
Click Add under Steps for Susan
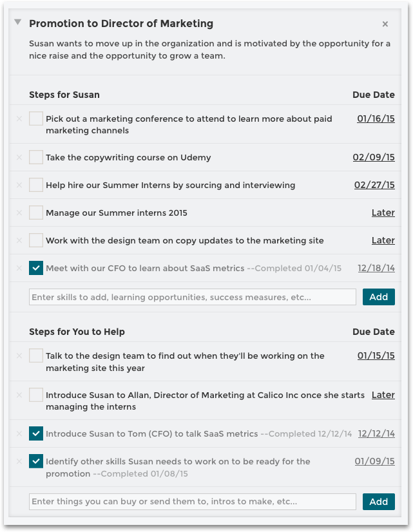click(378, 296)
